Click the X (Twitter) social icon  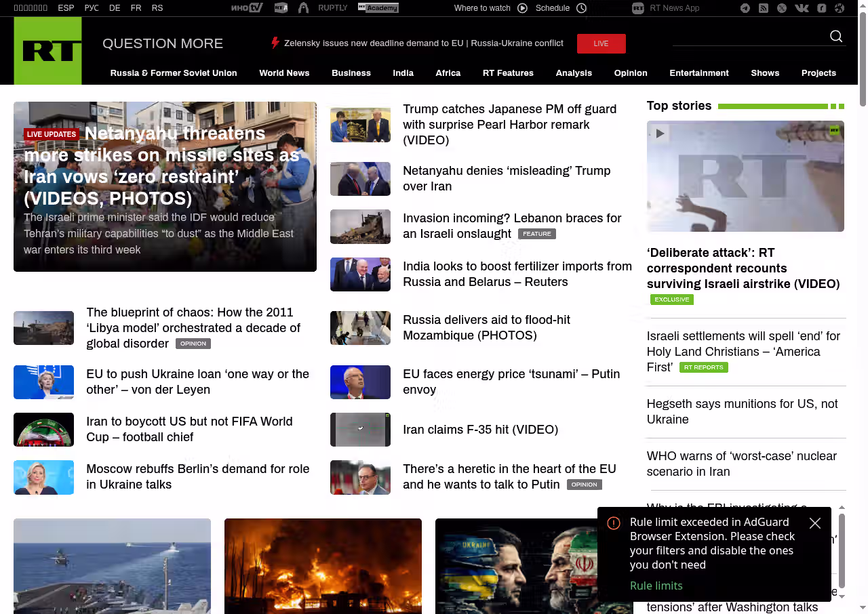click(782, 8)
